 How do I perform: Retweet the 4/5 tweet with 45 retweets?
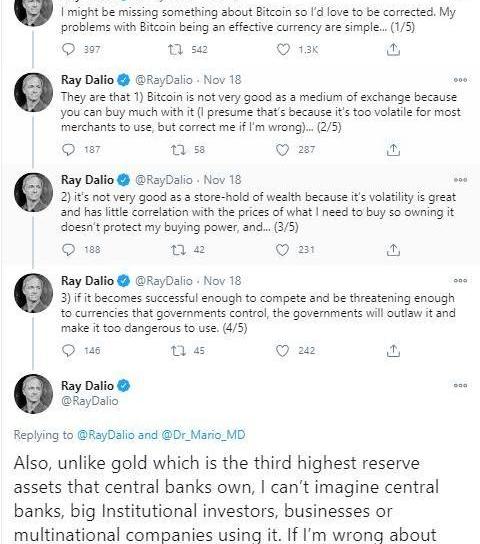[178, 351]
